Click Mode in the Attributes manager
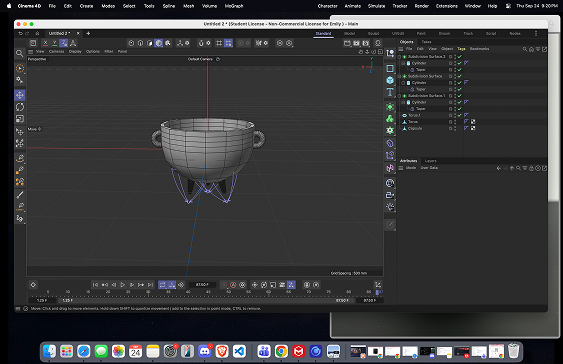The image size is (563, 364). (411, 168)
